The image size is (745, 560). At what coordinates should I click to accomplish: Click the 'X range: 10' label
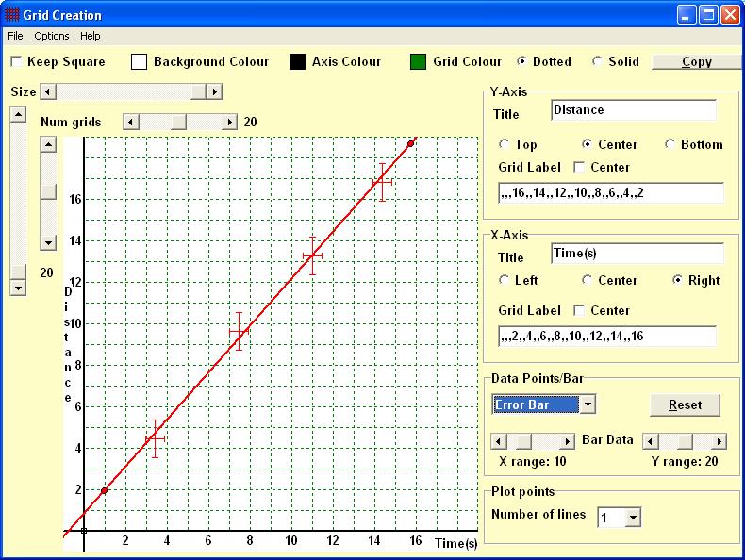(x=533, y=461)
